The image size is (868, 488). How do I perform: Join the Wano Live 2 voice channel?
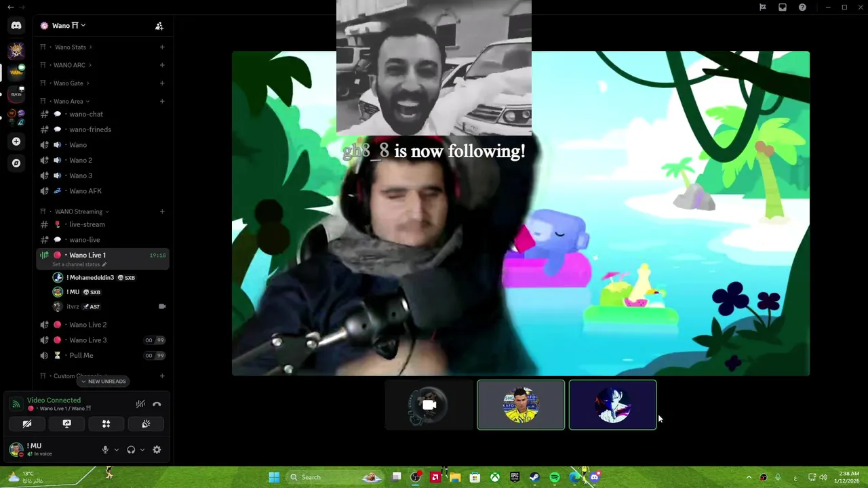click(102, 325)
